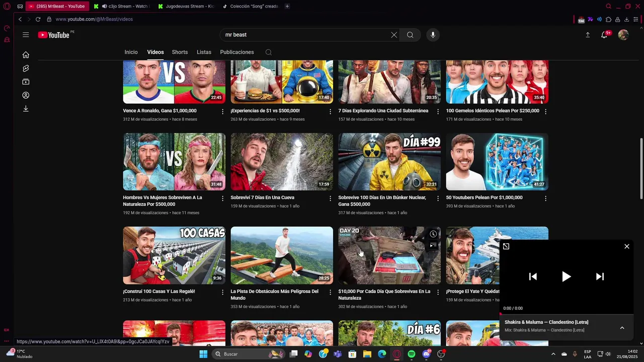Open options for Búnker Nuclear video
The image size is (644, 362).
click(438, 199)
